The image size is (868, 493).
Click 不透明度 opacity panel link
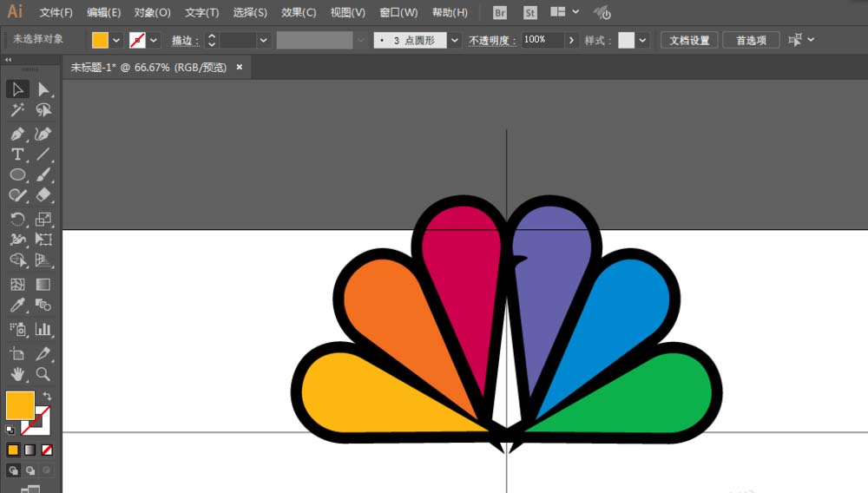(x=492, y=40)
